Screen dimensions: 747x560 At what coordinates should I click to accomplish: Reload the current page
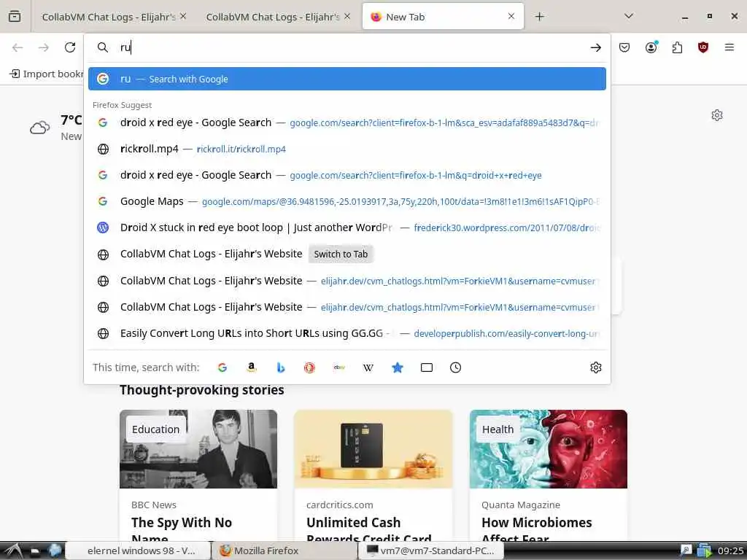point(70,47)
